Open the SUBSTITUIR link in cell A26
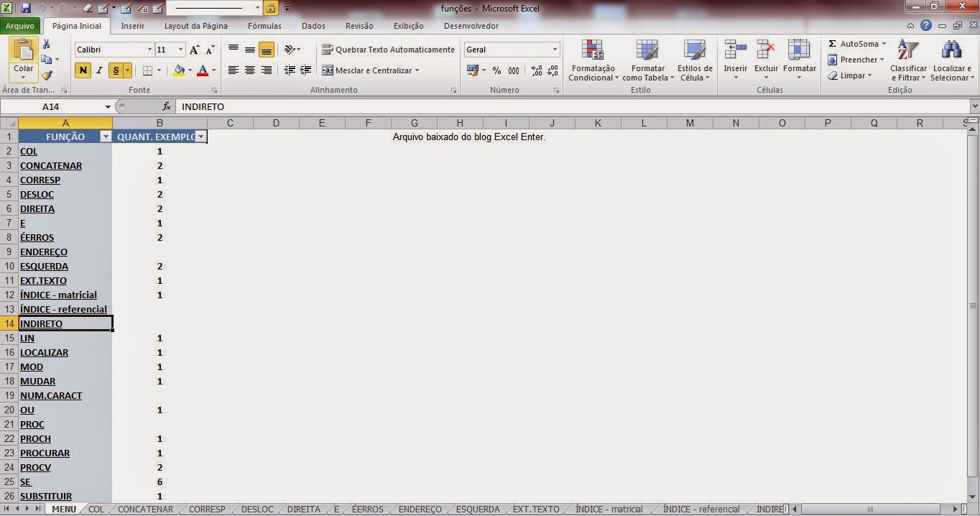Screen dimensions: 980x516 coord(46,496)
